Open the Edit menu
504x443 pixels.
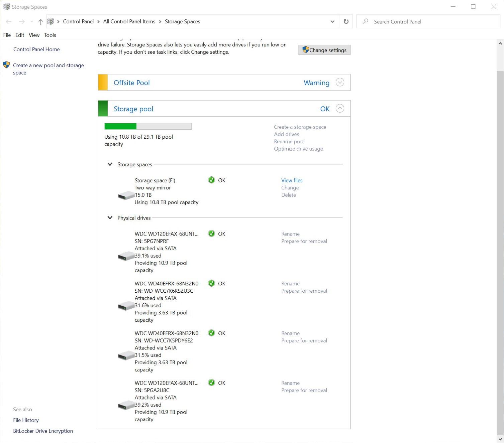click(20, 35)
